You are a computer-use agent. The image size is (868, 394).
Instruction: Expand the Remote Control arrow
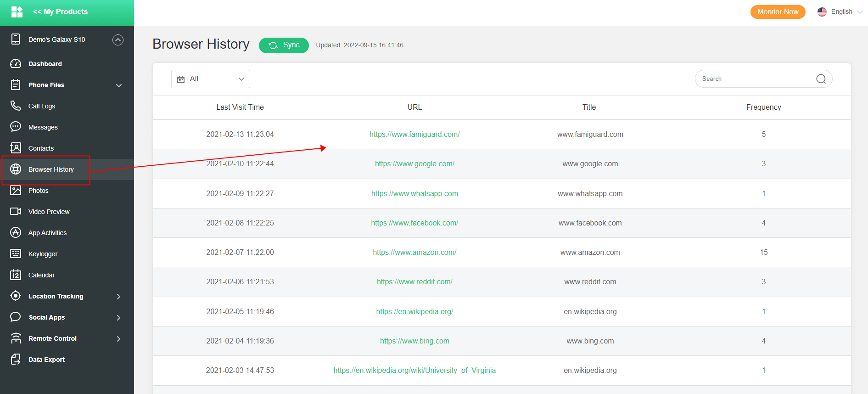[x=118, y=339]
